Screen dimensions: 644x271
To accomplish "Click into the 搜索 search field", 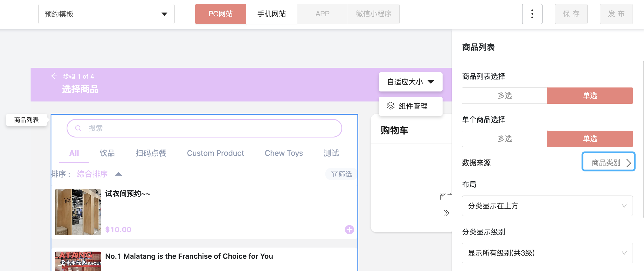I will pos(204,128).
